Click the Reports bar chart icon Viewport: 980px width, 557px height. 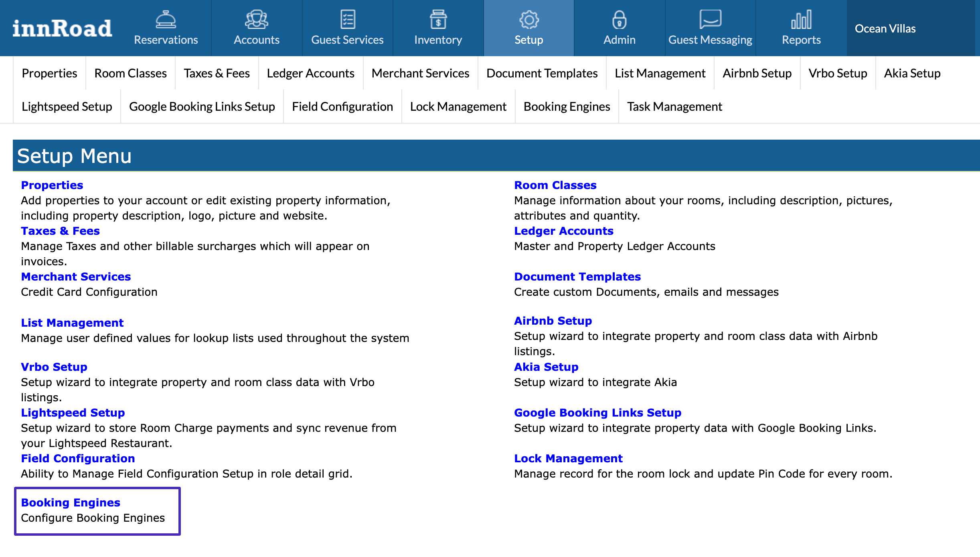801,20
